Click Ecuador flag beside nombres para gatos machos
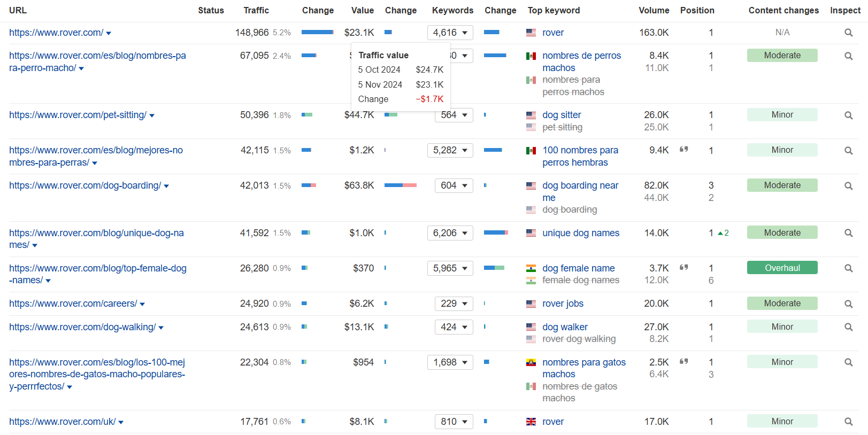This screenshot has width=868, height=435. coord(531,362)
